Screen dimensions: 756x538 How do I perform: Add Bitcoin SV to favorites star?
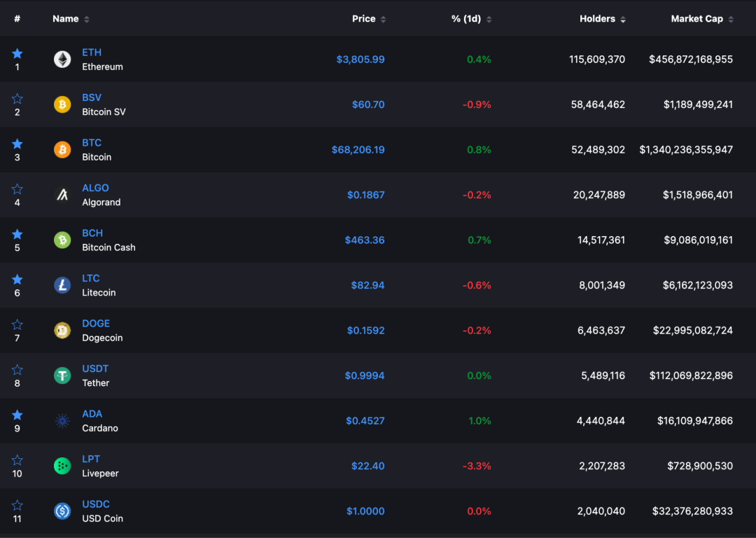(x=17, y=99)
